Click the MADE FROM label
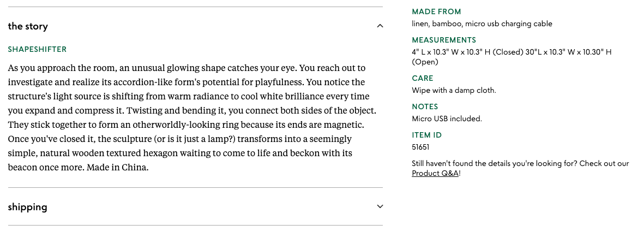This screenshot has height=237, width=644. tap(436, 11)
